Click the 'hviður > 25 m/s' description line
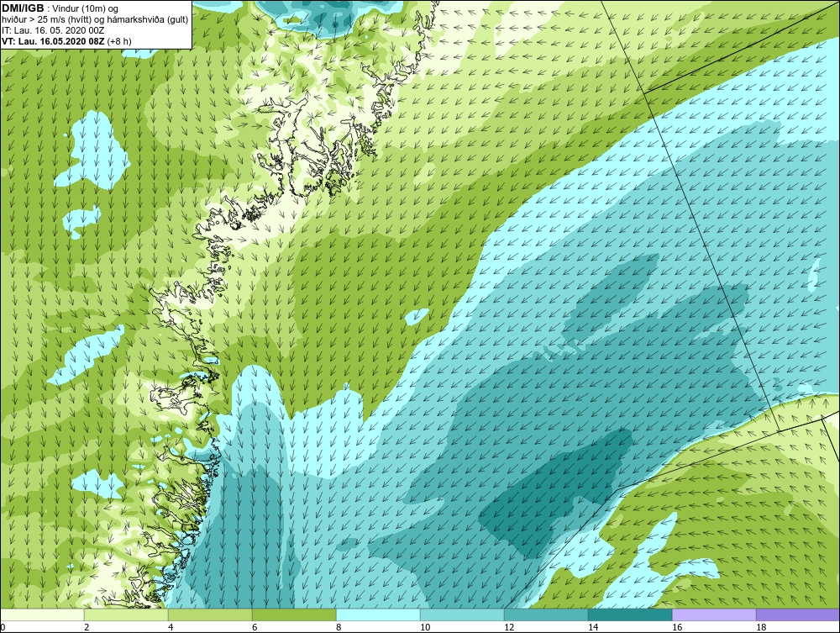The height and width of the screenshot is (633, 840). tap(95, 19)
